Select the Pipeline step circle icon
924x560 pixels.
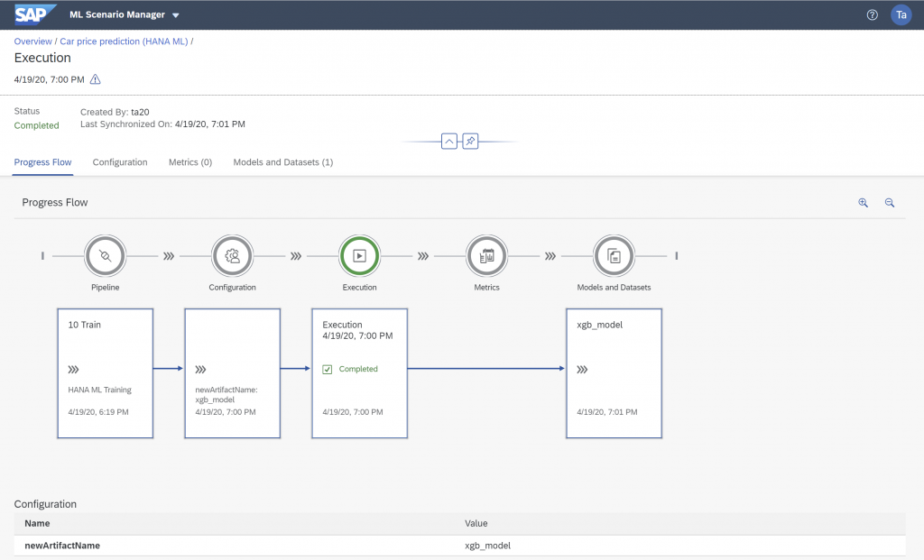point(105,255)
